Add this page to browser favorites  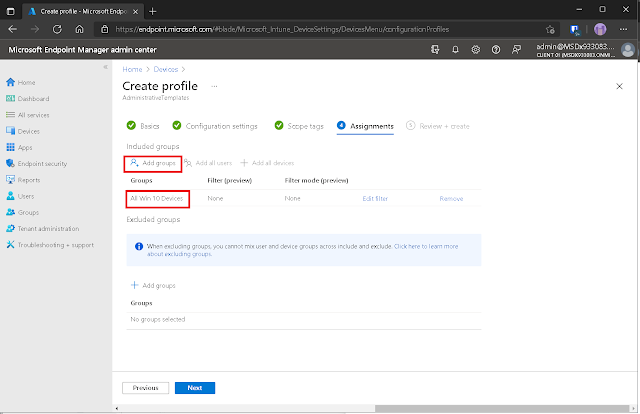[550, 29]
